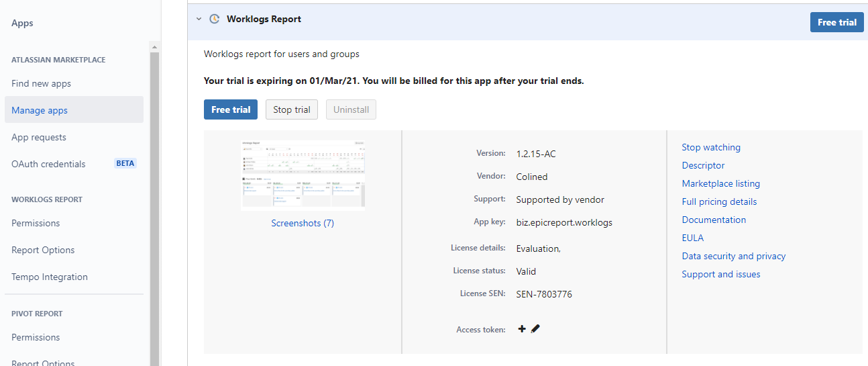Click the top-right Free trial button
868x366 pixels.
click(x=836, y=22)
